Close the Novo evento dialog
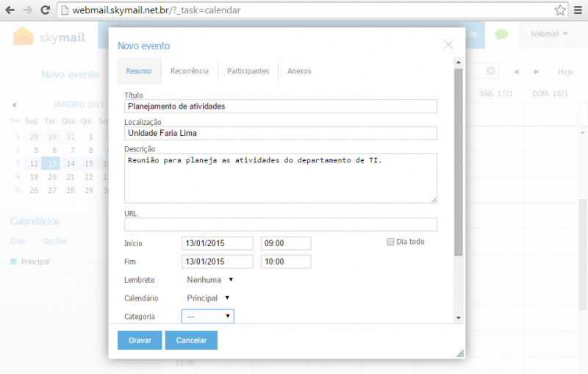This screenshot has width=588, height=374. 448,45
